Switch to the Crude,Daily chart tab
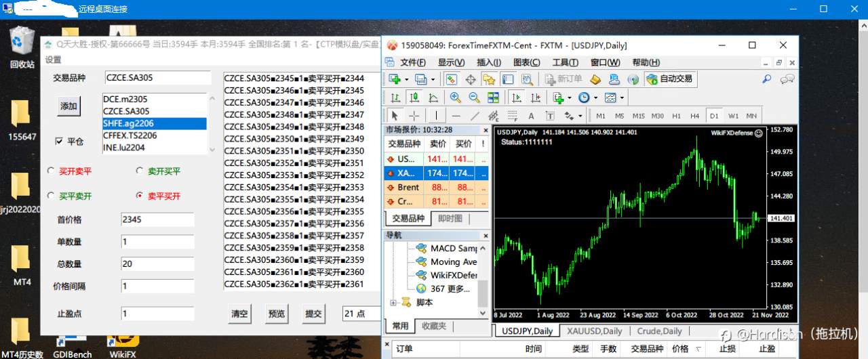The height and width of the screenshot is (359, 868). pyautogui.click(x=659, y=331)
